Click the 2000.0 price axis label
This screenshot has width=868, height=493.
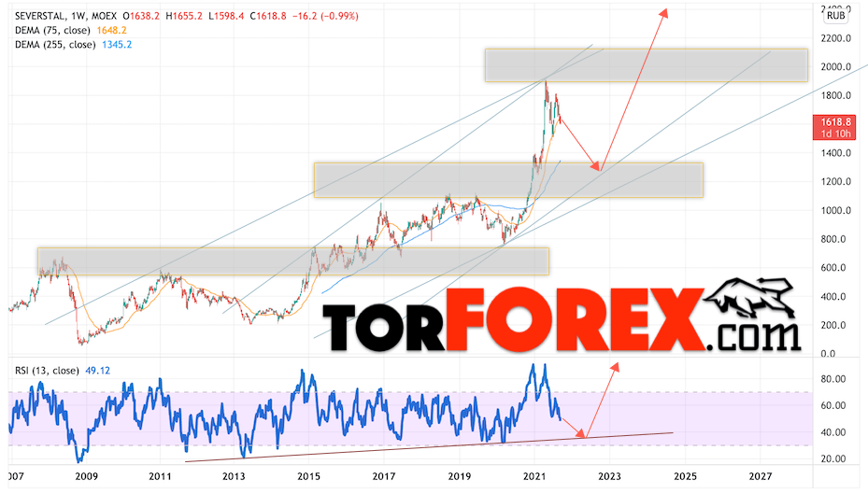[x=835, y=67]
